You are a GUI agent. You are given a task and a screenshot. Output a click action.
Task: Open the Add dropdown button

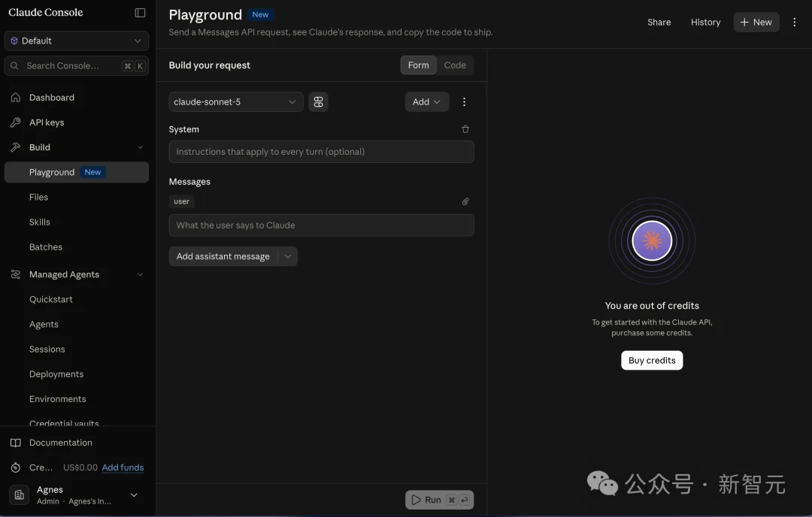coord(427,102)
